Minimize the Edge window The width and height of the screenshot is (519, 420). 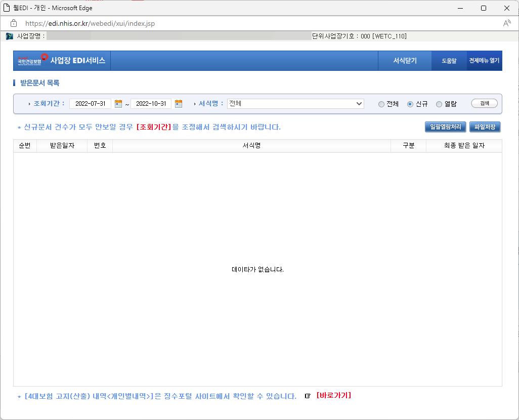(x=460, y=8)
